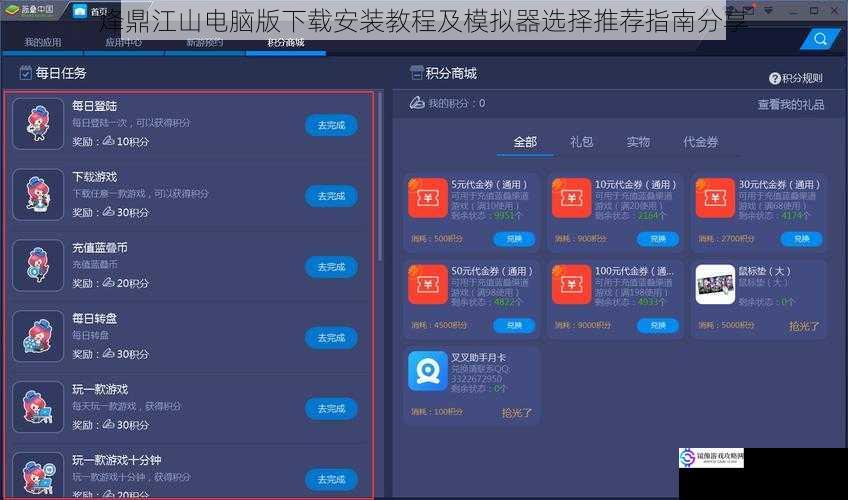The height and width of the screenshot is (500, 848).
Task: Click the 积分商城 shop header icon
Action: tap(416, 72)
